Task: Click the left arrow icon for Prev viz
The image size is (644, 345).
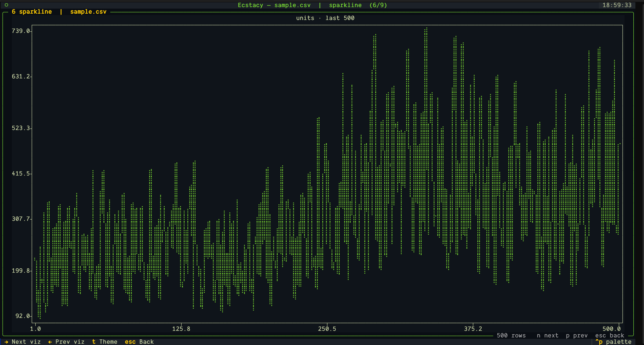Action: [x=50, y=342]
